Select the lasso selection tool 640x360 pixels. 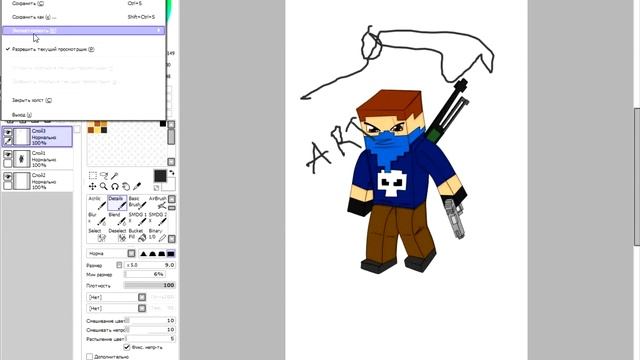pos(104,176)
